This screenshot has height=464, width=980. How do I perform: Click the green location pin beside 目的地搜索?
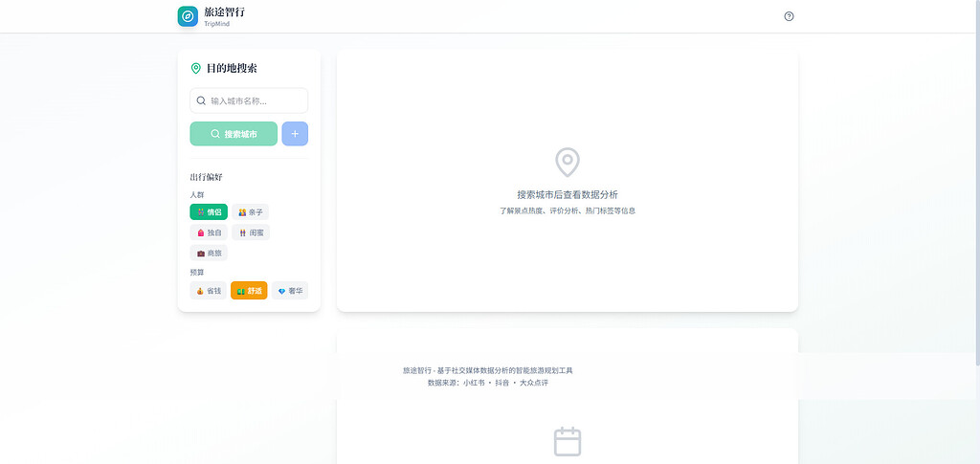click(x=195, y=69)
